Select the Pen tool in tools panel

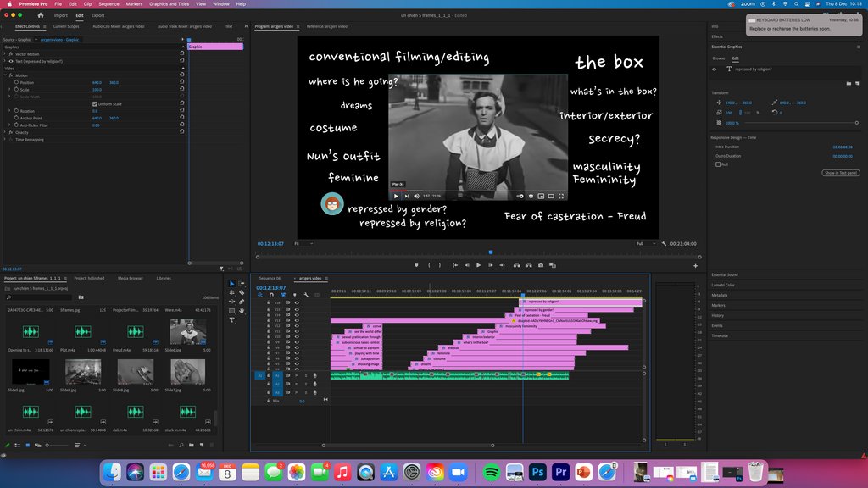coord(242,302)
